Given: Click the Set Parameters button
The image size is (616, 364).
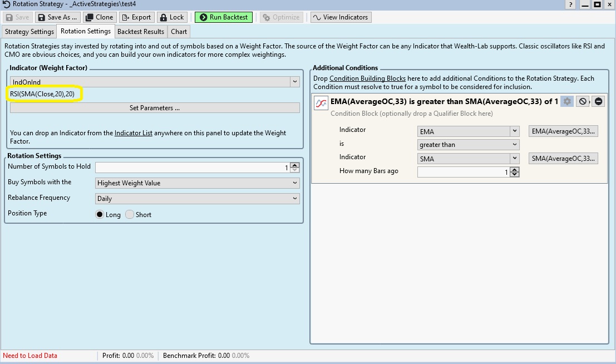Looking at the screenshot, I should (155, 108).
